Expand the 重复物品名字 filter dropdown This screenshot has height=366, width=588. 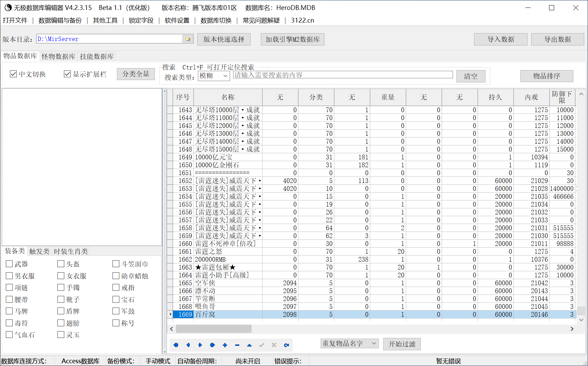tap(349, 343)
